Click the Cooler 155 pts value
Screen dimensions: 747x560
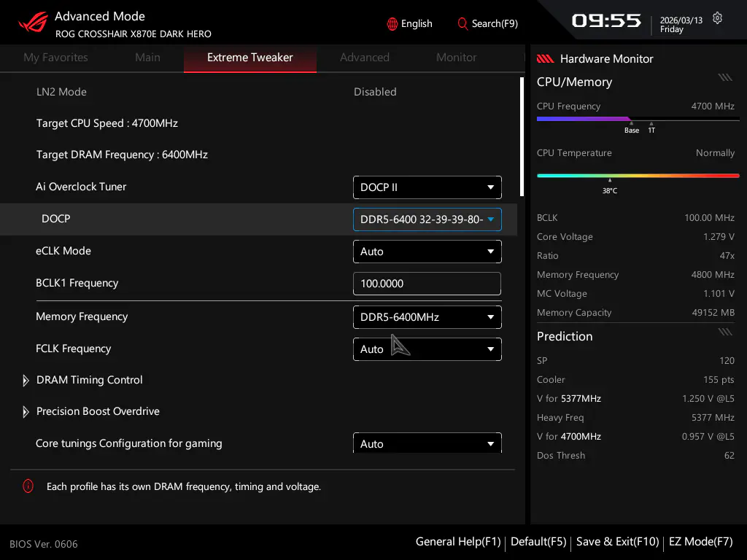[x=719, y=379]
